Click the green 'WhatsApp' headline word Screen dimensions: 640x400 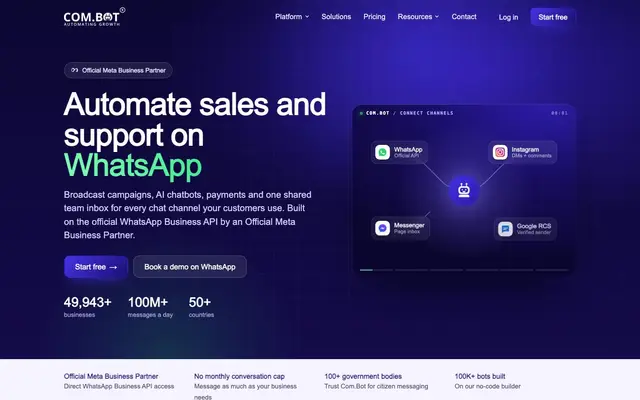[133, 165]
